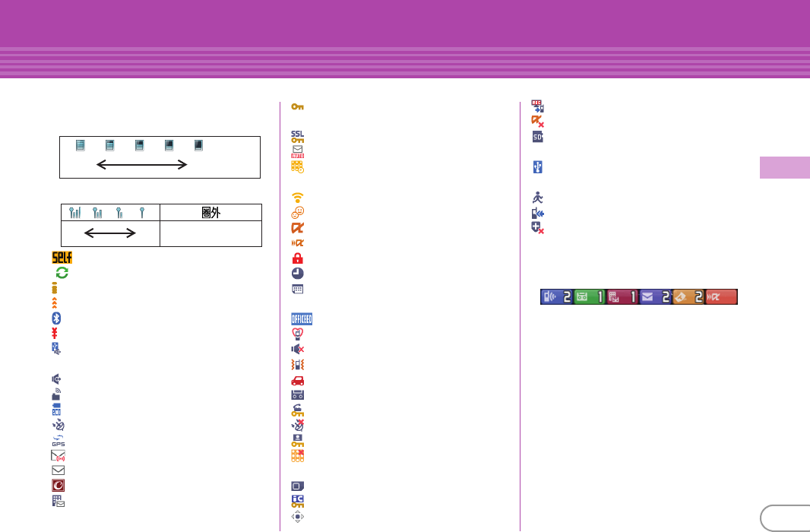The image size is (810, 532).
Task: Click the 'iC' card with key icon
Action: coord(298,501)
